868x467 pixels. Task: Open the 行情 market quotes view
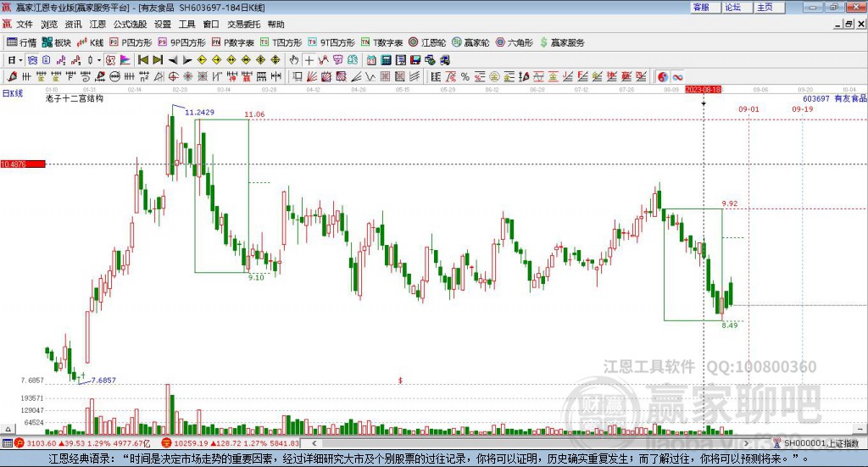click(x=21, y=42)
